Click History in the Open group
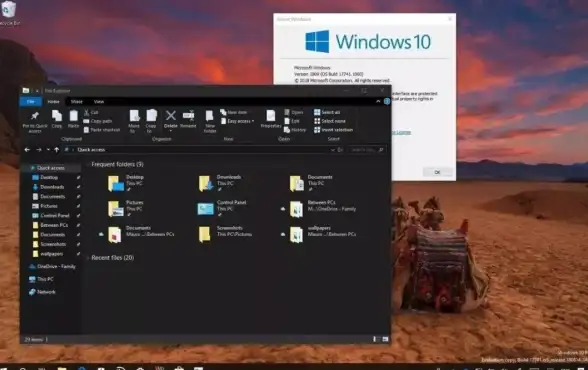588x370 pixels. click(295, 130)
